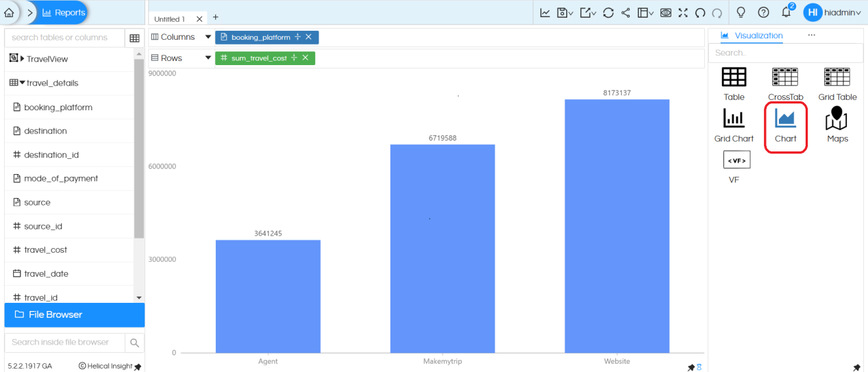Open tips via the lightbulb icon

[741, 12]
